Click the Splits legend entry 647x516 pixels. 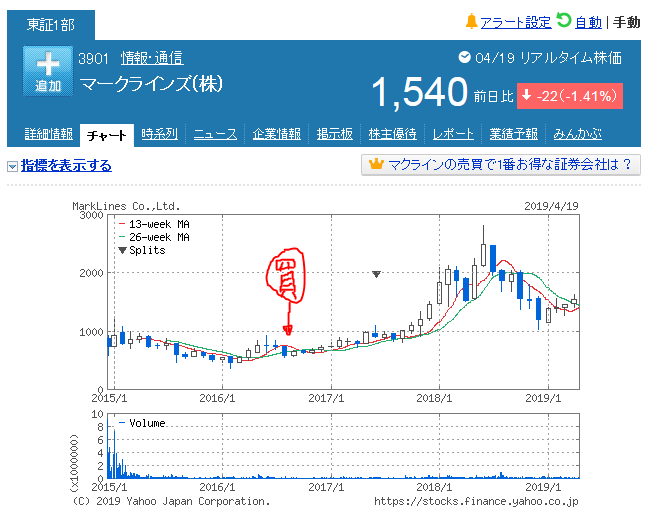pos(142,250)
